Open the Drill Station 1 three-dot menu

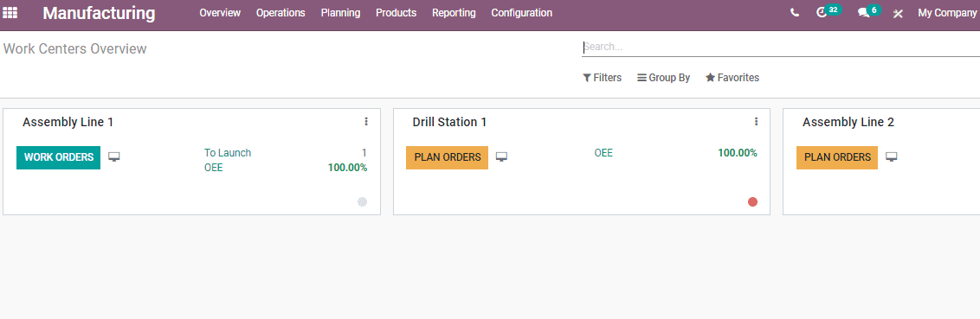(x=757, y=122)
